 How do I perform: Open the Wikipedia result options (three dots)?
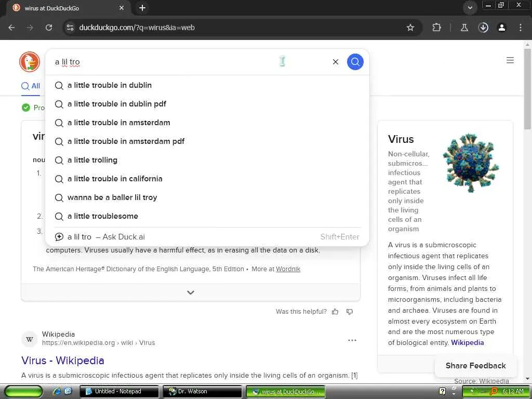pos(352,340)
